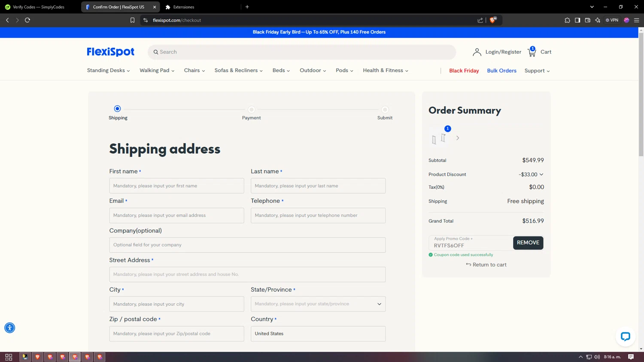This screenshot has width=644, height=362.
Task: Click the search magnifier icon
Action: 156,52
